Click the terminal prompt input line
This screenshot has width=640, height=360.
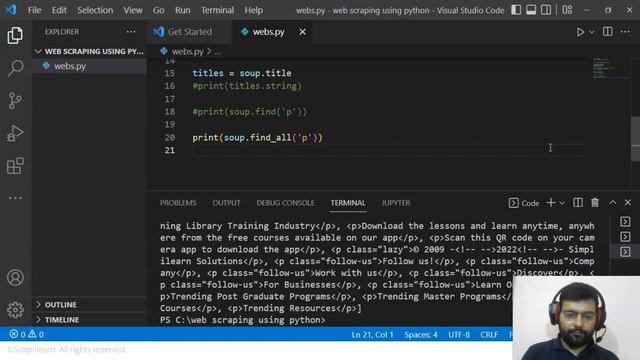243,320
